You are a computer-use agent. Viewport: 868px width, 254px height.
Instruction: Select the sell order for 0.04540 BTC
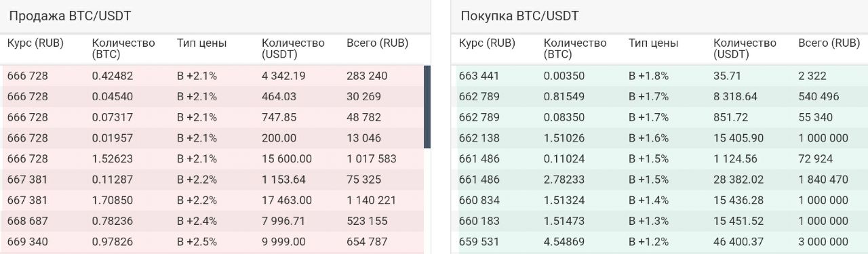(213, 96)
